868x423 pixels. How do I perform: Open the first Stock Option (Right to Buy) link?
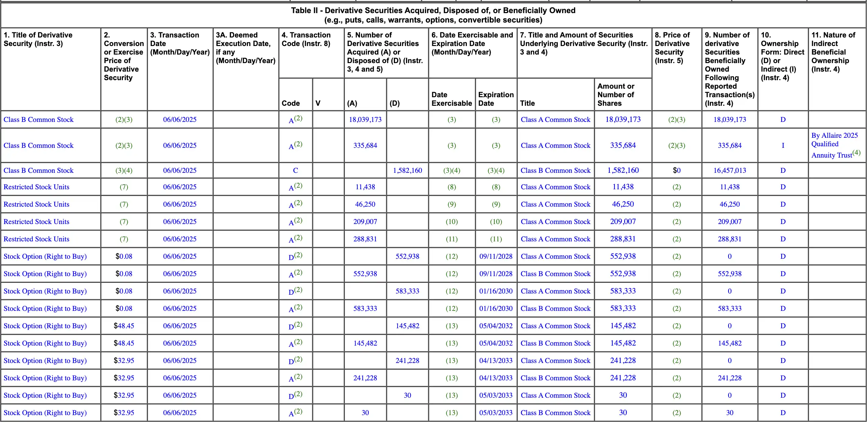click(x=45, y=256)
